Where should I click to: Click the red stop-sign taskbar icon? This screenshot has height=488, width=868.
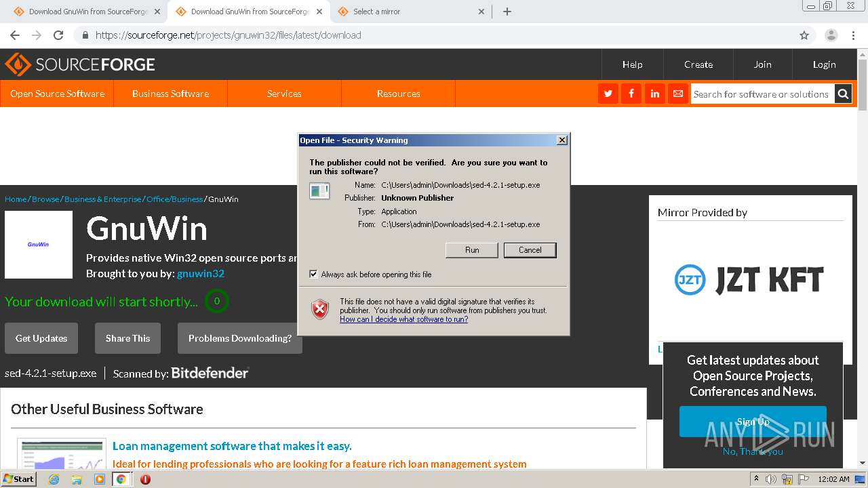(145, 479)
